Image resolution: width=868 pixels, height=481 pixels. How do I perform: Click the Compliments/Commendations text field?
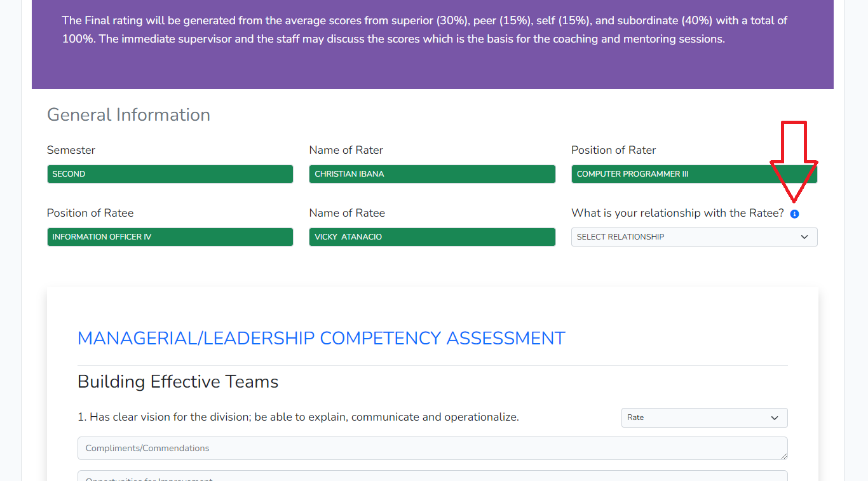coord(432,448)
